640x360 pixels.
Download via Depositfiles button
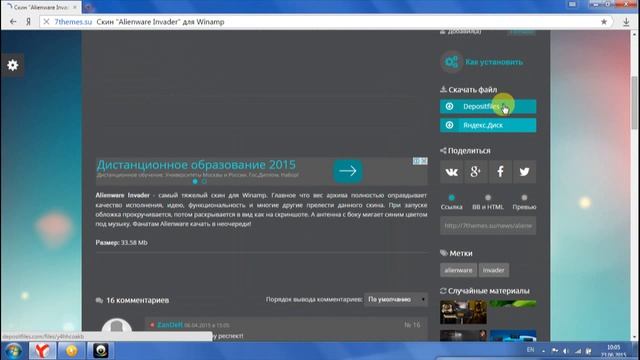(488, 107)
